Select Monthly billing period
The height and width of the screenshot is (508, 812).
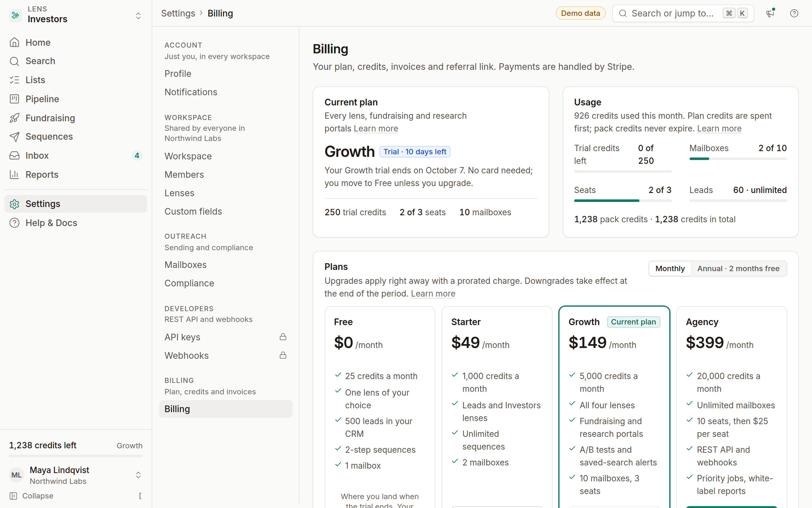670,269
